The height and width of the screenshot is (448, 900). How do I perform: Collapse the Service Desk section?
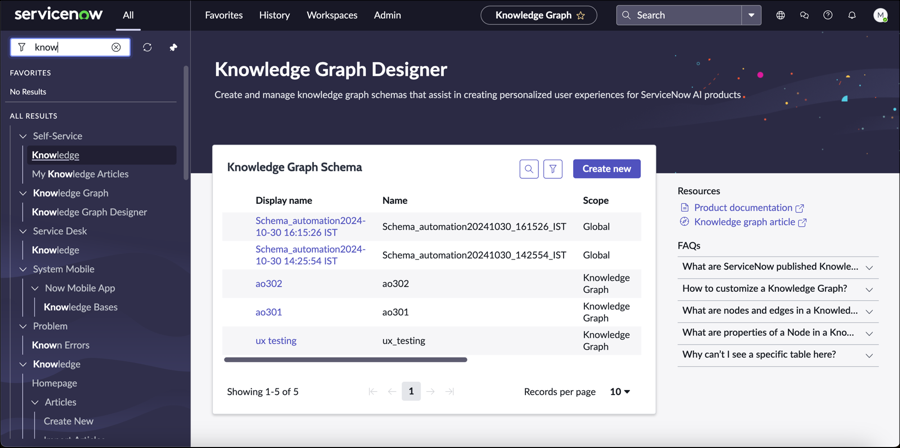pos(23,231)
